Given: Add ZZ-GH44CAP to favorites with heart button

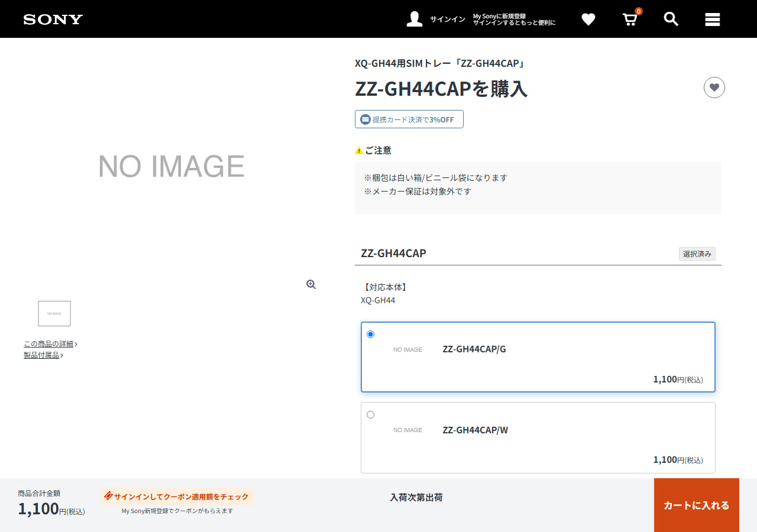Looking at the screenshot, I should point(714,87).
